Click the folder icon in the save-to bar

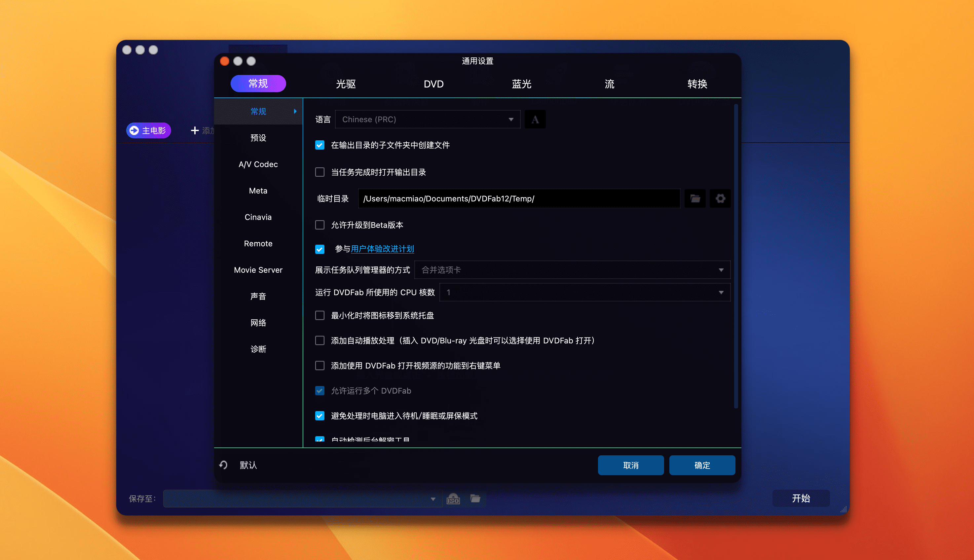tap(475, 499)
